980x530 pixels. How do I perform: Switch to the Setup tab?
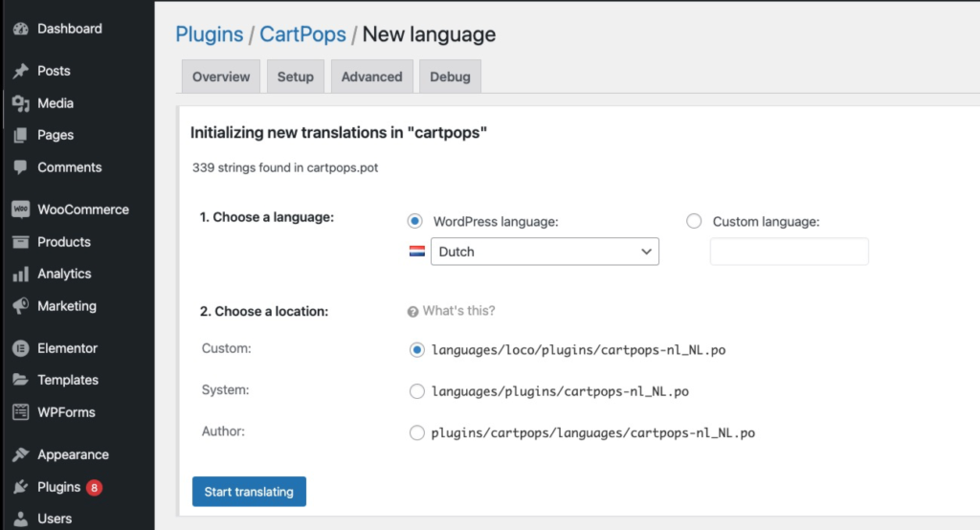click(x=295, y=77)
